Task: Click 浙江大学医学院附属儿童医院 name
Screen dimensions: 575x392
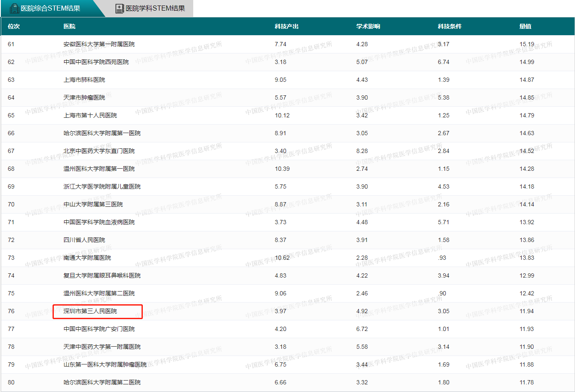Action: pos(102,186)
